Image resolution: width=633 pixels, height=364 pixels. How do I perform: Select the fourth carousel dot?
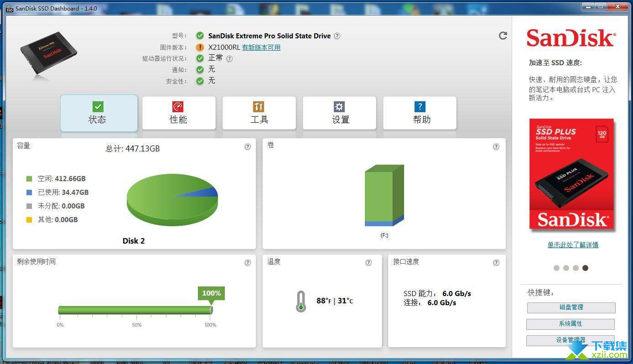585,268
